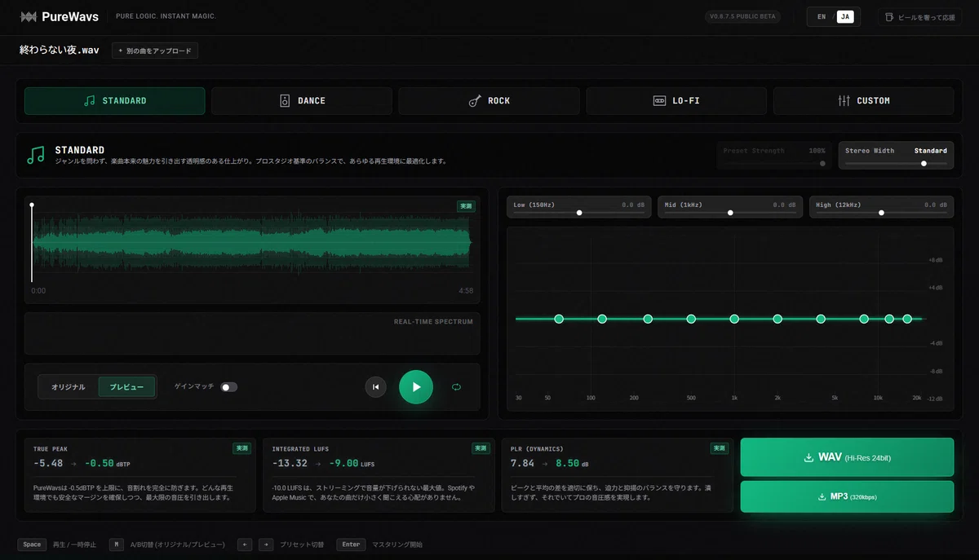
Task: Open the Custom preset sliders icon
Action: 844,101
